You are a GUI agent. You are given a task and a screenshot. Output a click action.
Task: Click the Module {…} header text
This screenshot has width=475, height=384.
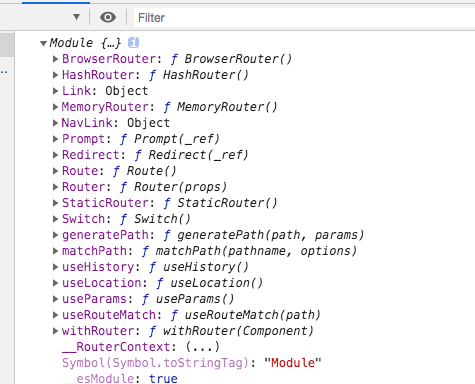click(85, 43)
